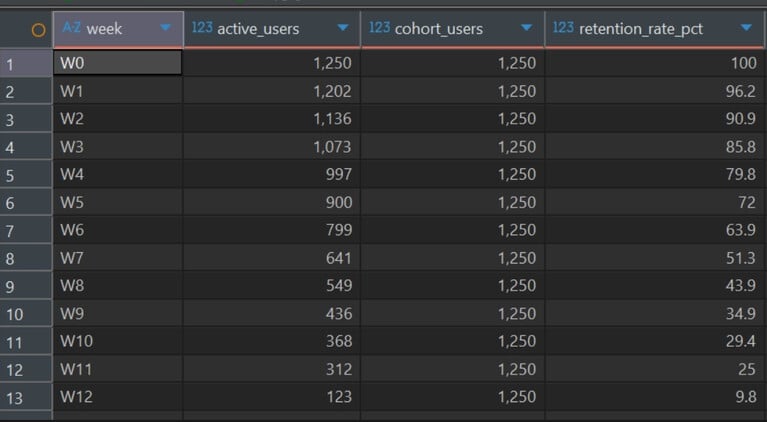Select row number 10 header
Screen dimensions: 767x422
[26, 313]
